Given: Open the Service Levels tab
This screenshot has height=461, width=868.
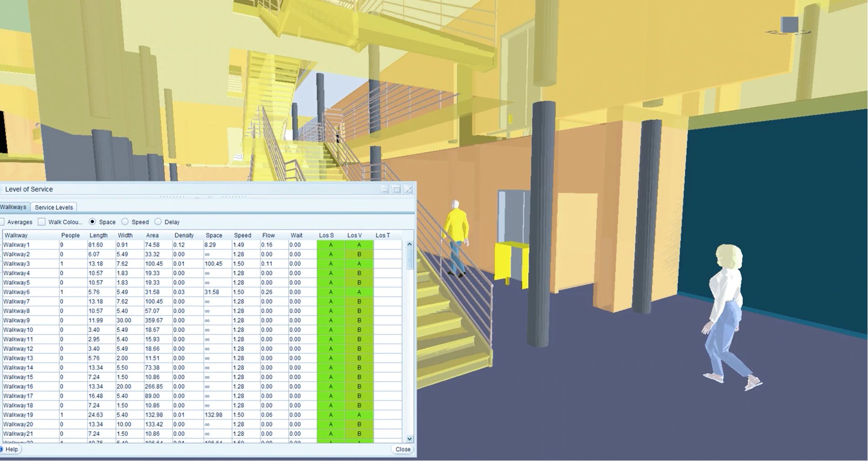Looking at the screenshot, I should (54, 207).
